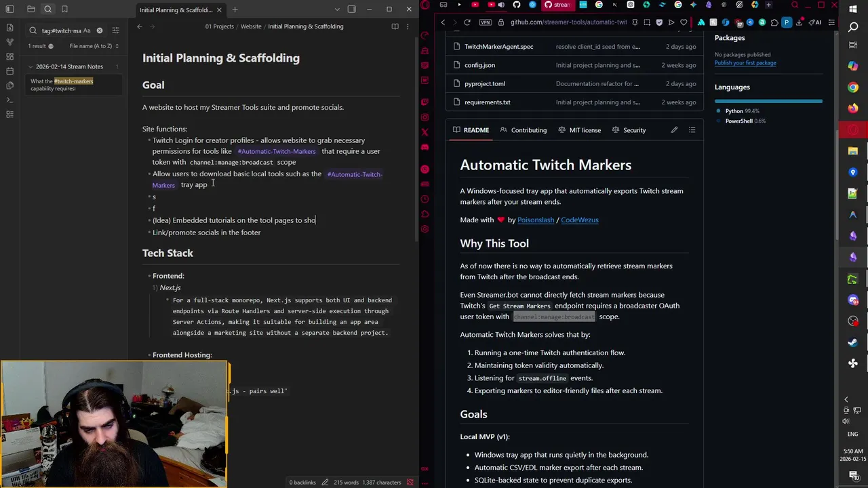
Task: Toggle Obsidian right sidebar icon
Action: click(x=351, y=9)
